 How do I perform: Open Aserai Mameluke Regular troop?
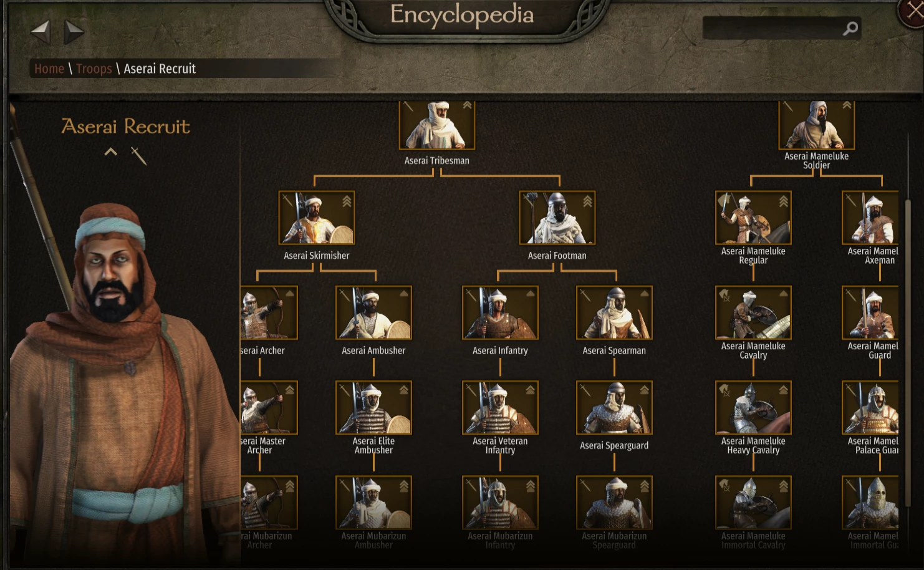753,218
